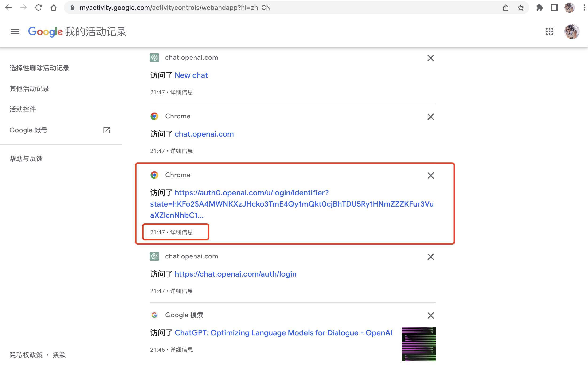This screenshot has width=588, height=367.
Task: Delete the Chrome chat.openai.com visit entry
Action: [431, 117]
